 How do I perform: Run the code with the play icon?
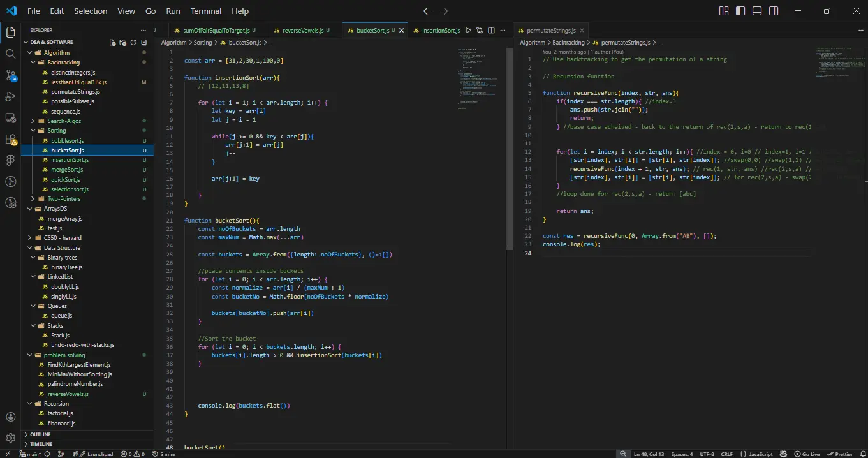click(x=468, y=30)
